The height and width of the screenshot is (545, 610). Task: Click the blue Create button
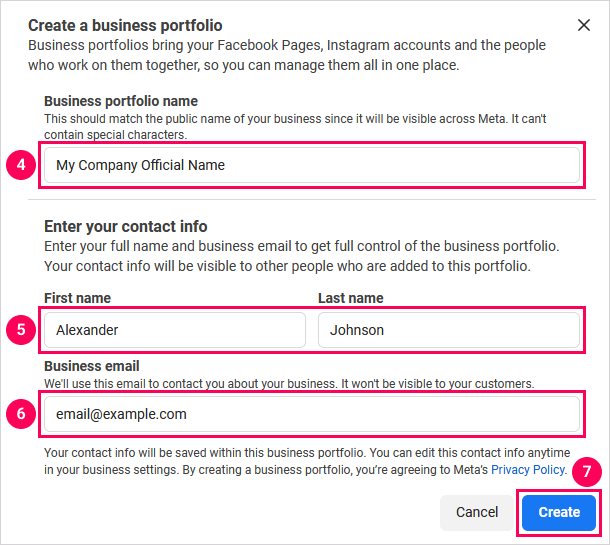(559, 512)
